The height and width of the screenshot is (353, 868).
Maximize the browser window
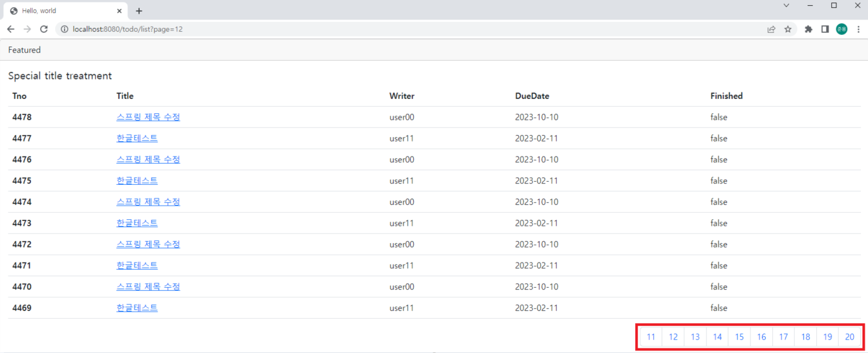click(x=834, y=6)
